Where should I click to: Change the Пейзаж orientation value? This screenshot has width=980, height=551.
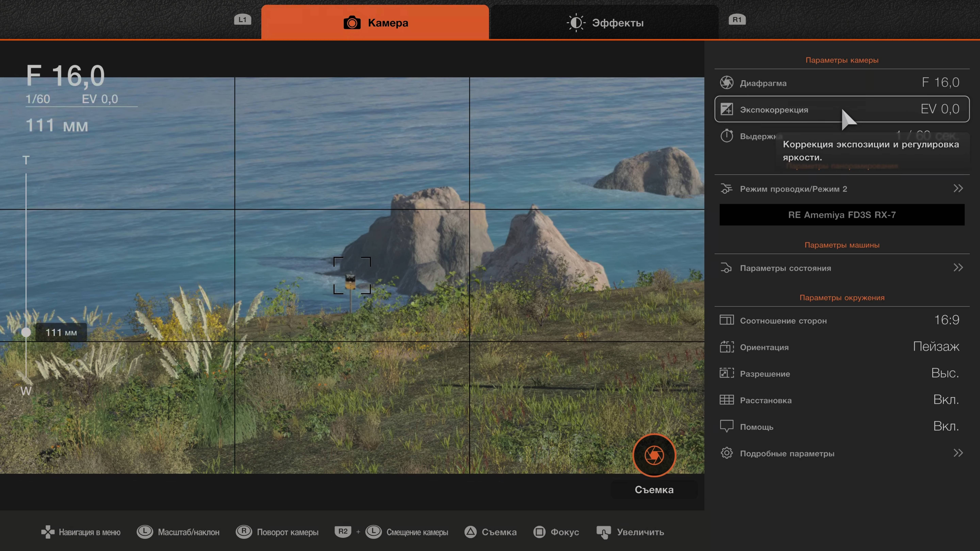click(936, 347)
